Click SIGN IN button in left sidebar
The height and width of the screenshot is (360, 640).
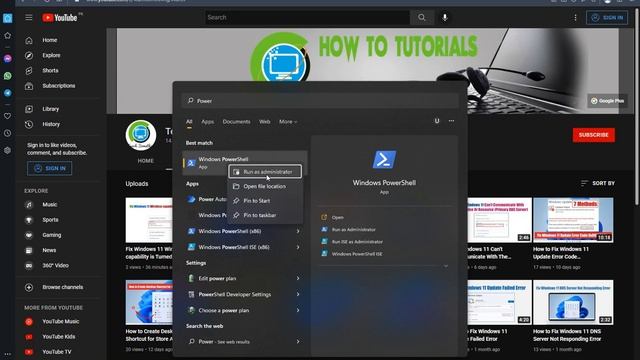pyautogui.click(x=49, y=168)
